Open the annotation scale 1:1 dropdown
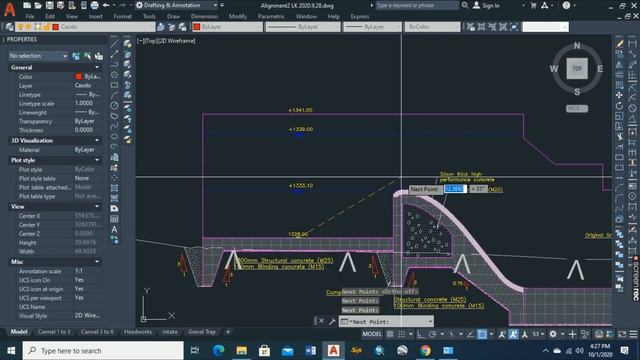Viewport: 640px width, 360px height. coord(539,334)
